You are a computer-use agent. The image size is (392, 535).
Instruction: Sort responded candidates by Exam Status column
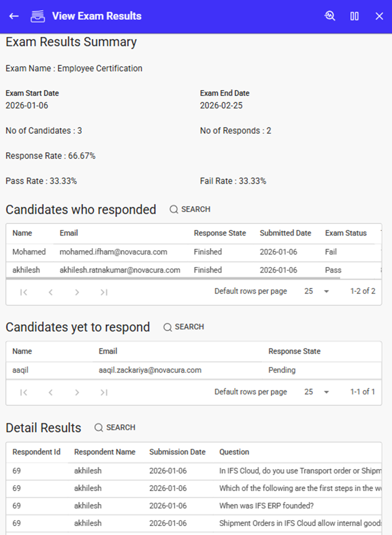[346, 233]
